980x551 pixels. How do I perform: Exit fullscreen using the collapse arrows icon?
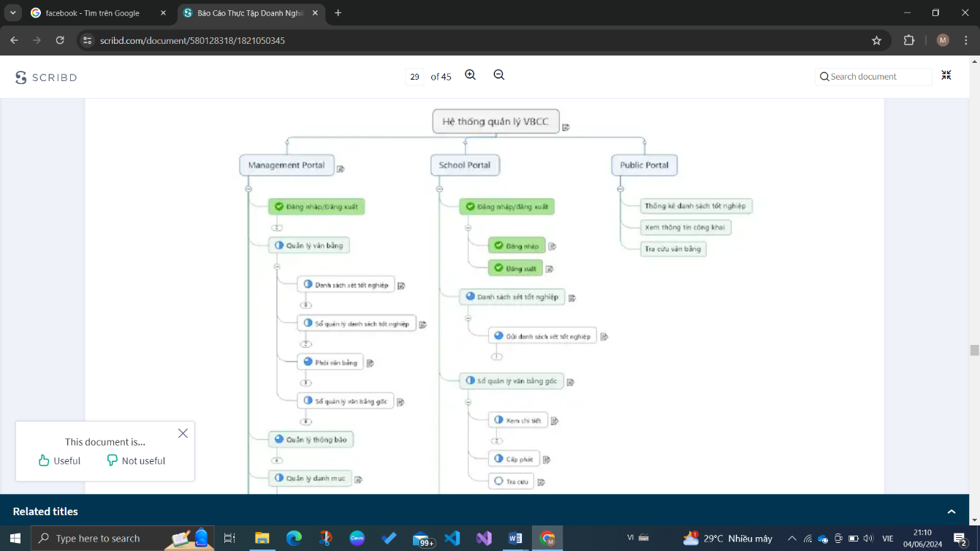(946, 75)
